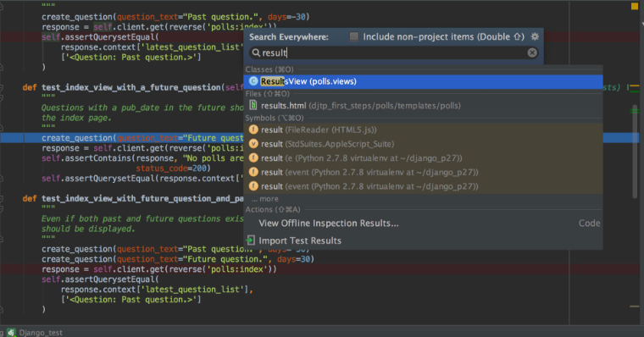Click the magnifier icon in search field
The width and height of the screenshot is (644, 337).
[256, 52]
